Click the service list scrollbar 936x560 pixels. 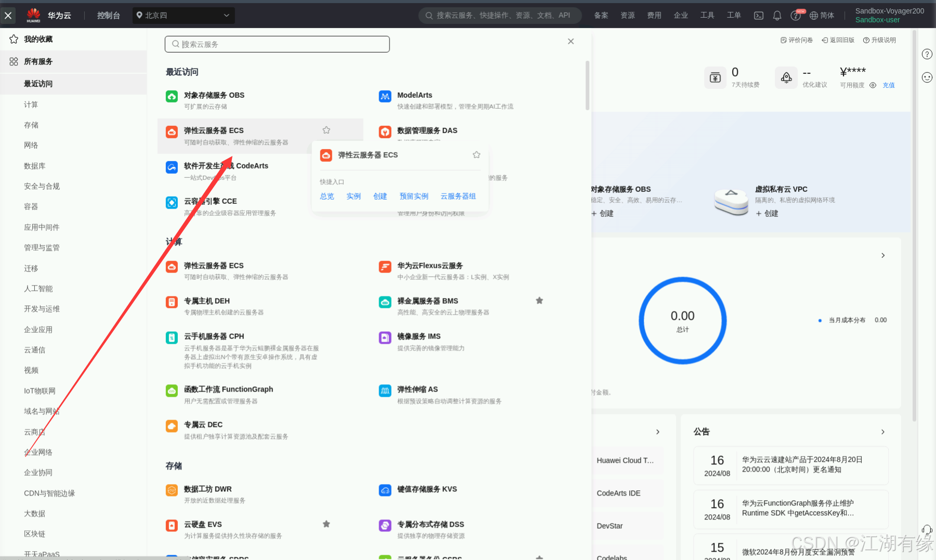coord(588,86)
